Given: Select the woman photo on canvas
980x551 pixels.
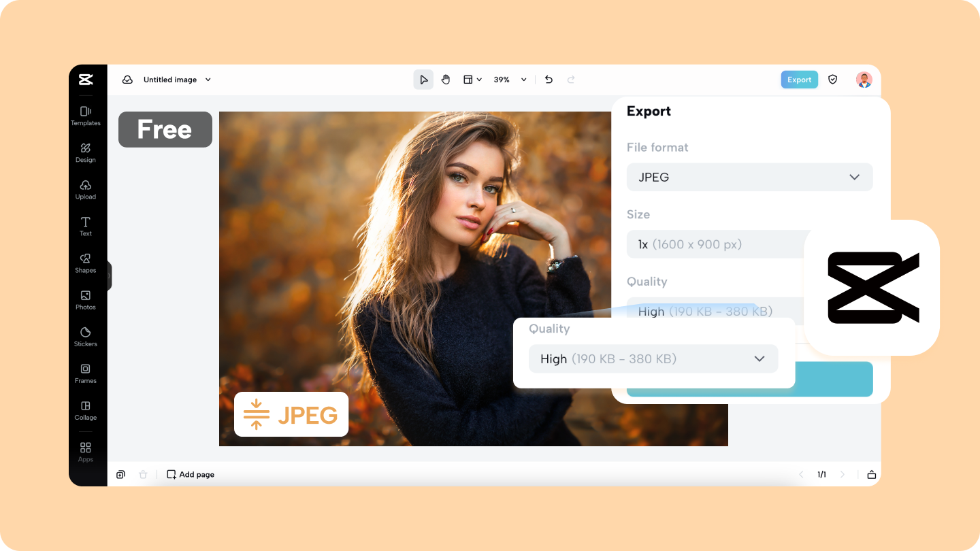Looking at the screenshot, I should (x=474, y=279).
